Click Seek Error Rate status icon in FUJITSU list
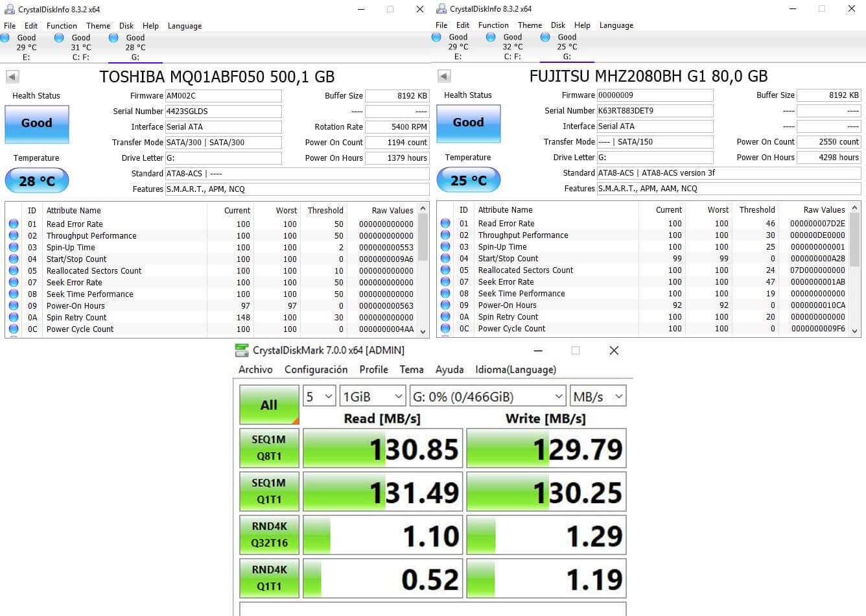The height and width of the screenshot is (616, 866). pyautogui.click(x=445, y=282)
